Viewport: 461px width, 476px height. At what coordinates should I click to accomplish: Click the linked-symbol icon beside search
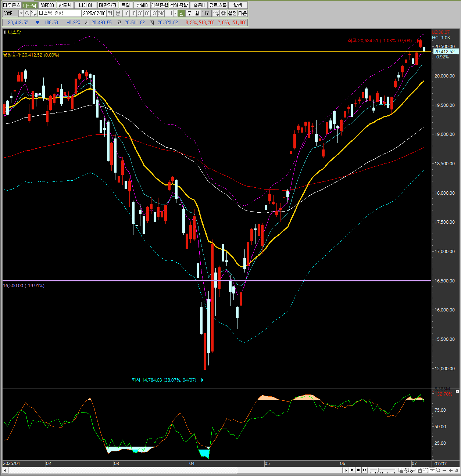pyautogui.click(x=33, y=13)
